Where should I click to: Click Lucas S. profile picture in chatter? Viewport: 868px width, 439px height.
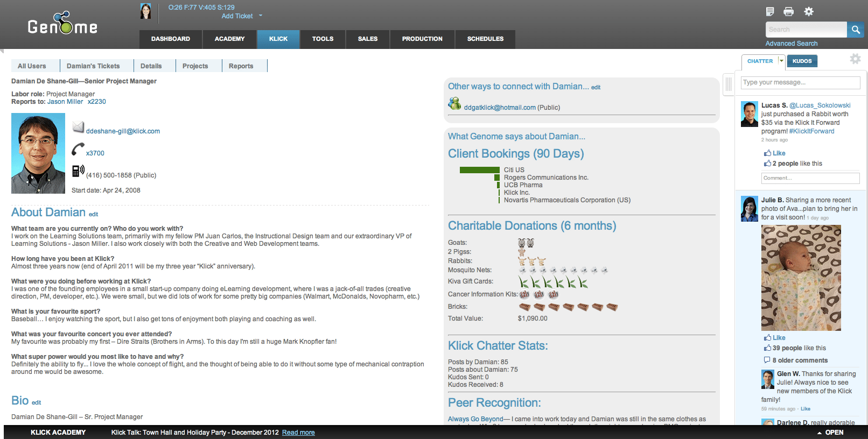tap(750, 114)
